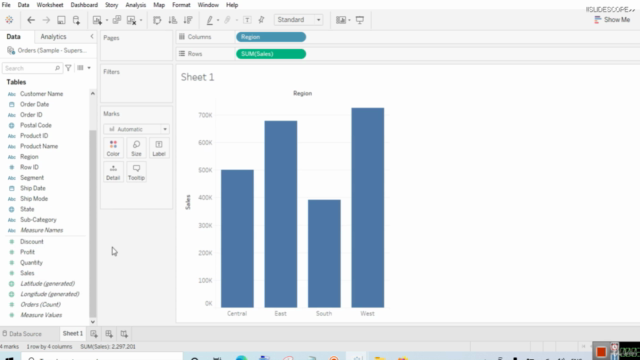Open the Format menu
The image size is (640, 360).
[181, 5]
